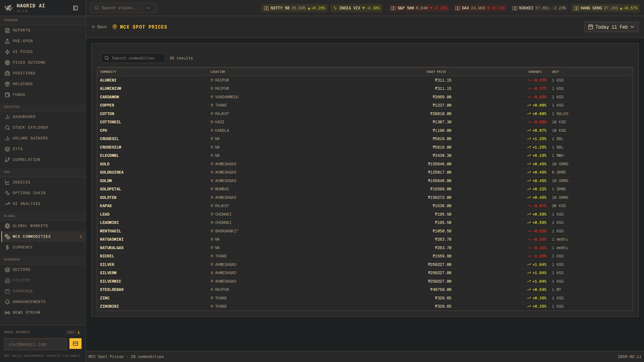The image size is (644, 362).
Task: Open the Today 11 Feb date dropdown
Action: (x=611, y=27)
